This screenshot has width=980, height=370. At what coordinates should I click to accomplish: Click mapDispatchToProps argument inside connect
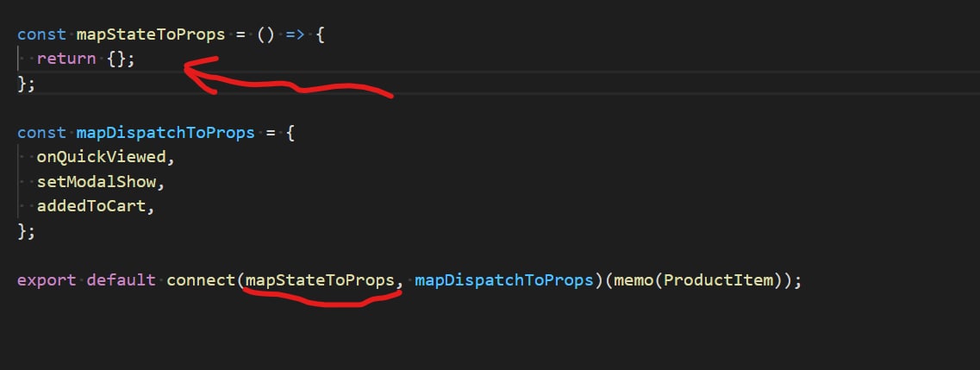pyautogui.click(x=503, y=280)
